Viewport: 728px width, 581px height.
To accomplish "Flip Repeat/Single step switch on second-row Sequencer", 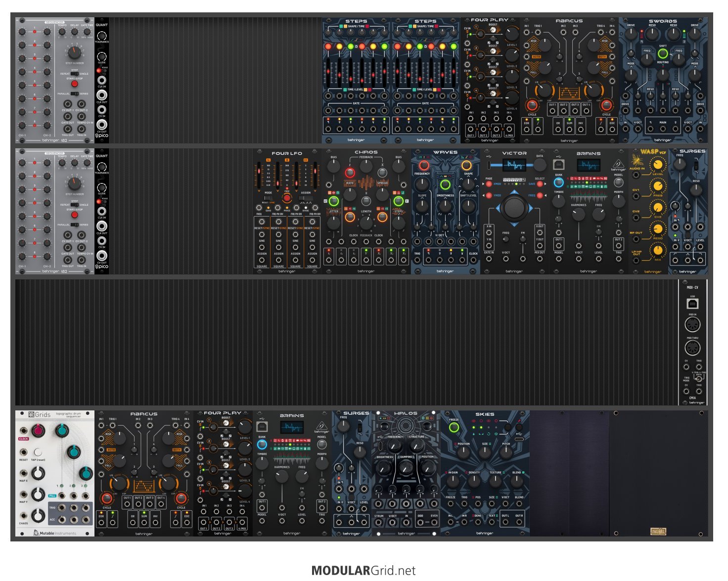I will point(75,205).
